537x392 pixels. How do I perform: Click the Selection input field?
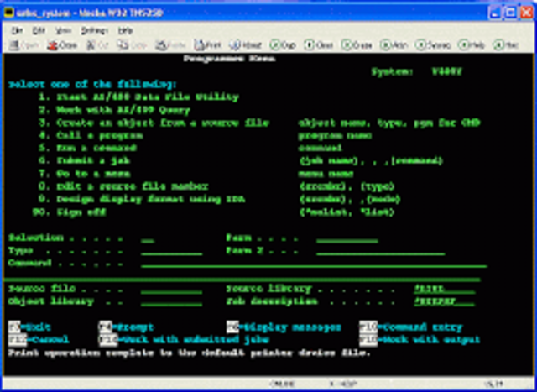click(x=148, y=238)
